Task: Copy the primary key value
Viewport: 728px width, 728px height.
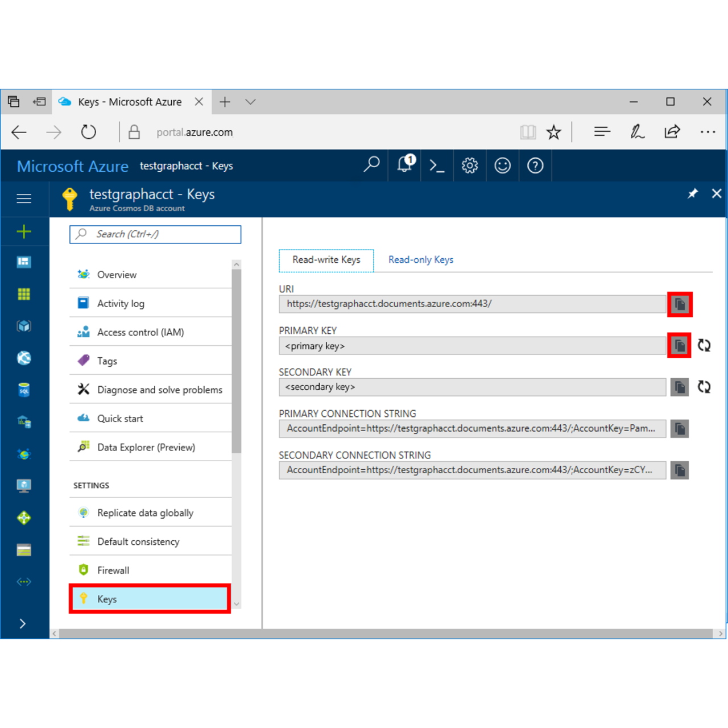Action: (679, 346)
